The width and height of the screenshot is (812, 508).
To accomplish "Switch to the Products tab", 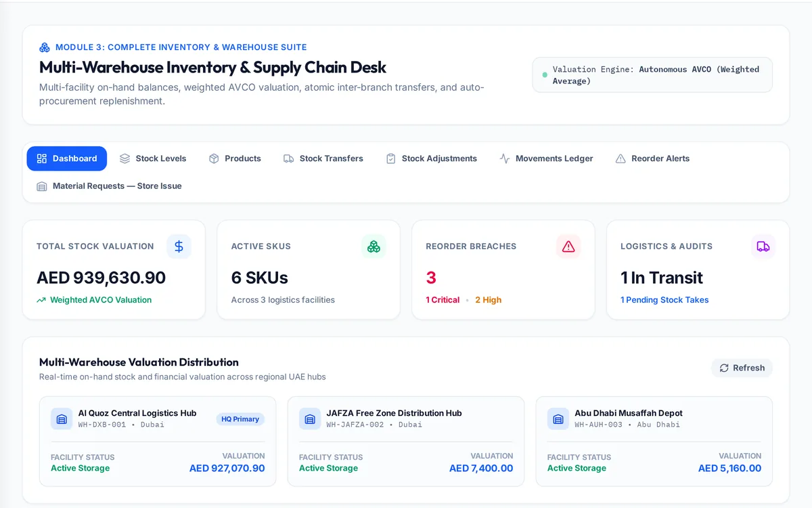I will [x=235, y=158].
